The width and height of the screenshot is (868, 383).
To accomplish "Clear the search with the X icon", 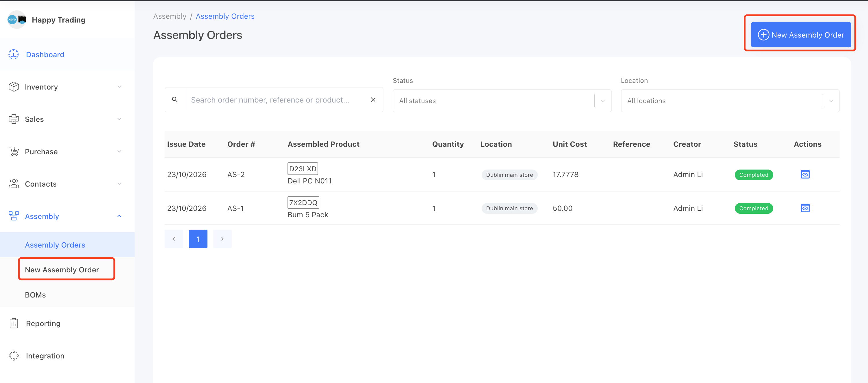I will pyautogui.click(x=373, y=100).
